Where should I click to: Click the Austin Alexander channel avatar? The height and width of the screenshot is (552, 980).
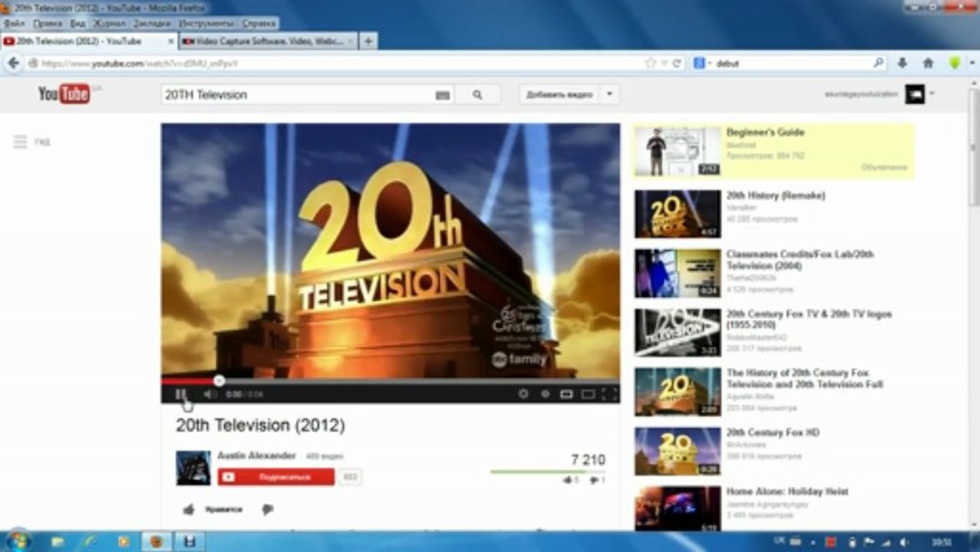[193, 468]
